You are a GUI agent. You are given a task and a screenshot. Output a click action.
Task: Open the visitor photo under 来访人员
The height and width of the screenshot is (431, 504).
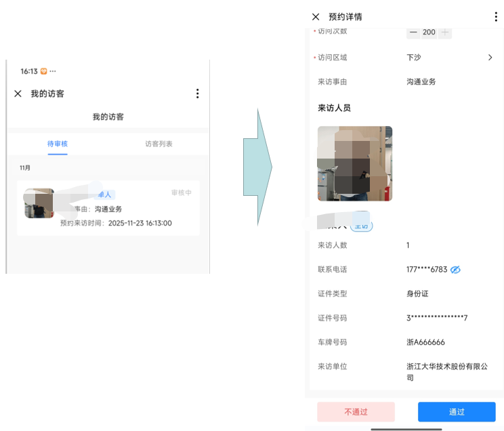[x=355, y=164]
